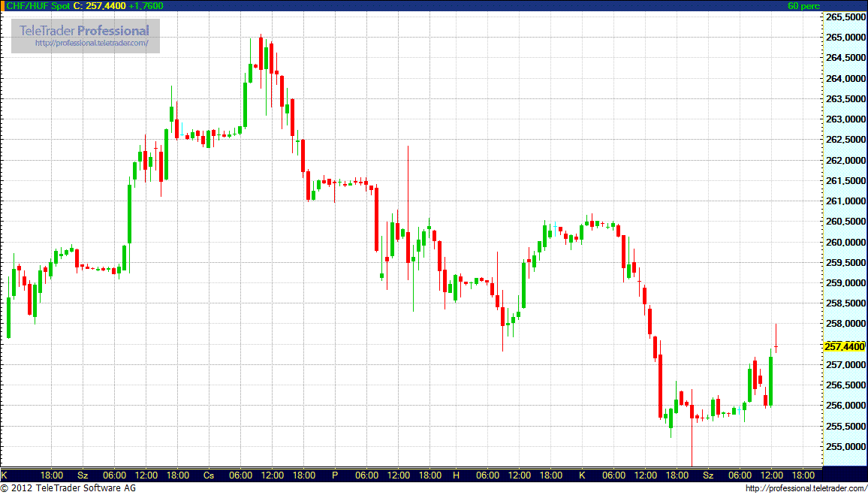The image size is (868, 495).
Task: Click the H day marker on time axis
Action: click(x=456, y=475)
